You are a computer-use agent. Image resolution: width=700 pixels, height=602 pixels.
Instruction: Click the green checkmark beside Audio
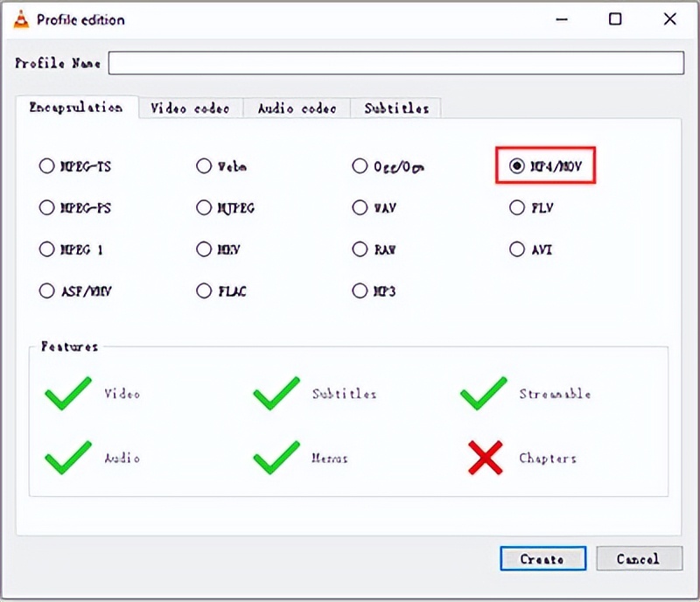67,458
